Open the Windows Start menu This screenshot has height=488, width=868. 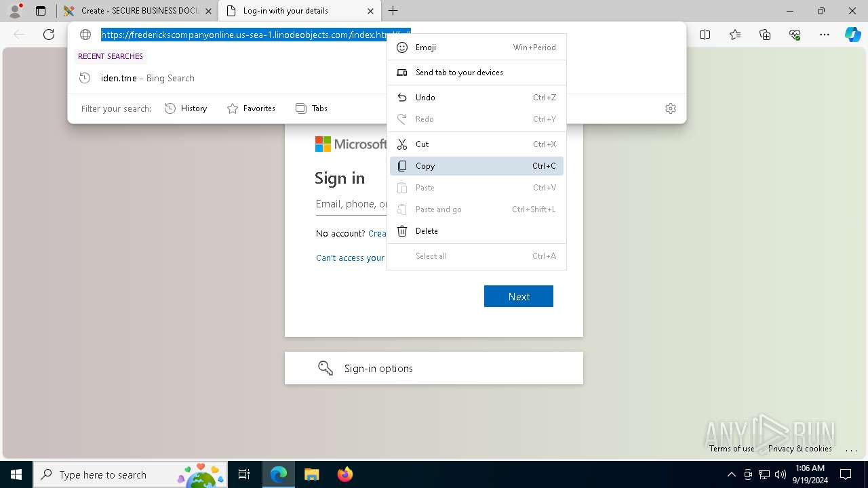point(16,474)
